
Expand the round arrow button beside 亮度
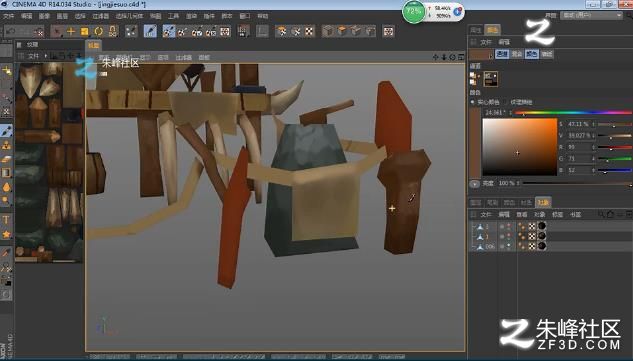point(474,183)
